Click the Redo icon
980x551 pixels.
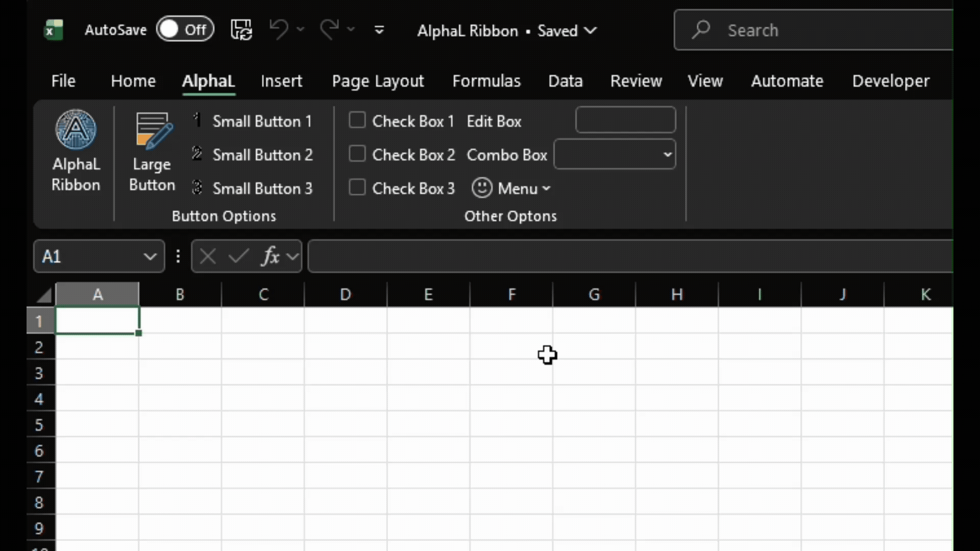coord(330,29)
